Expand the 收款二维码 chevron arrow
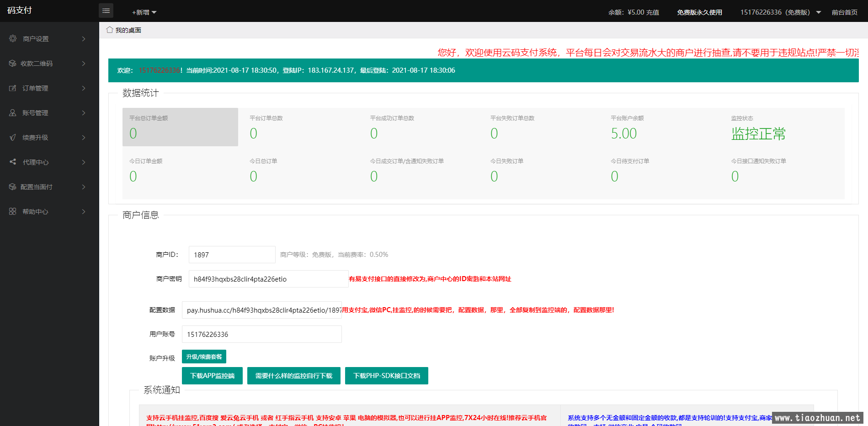This screenshot has height=426, width=868. click(84, 64)
